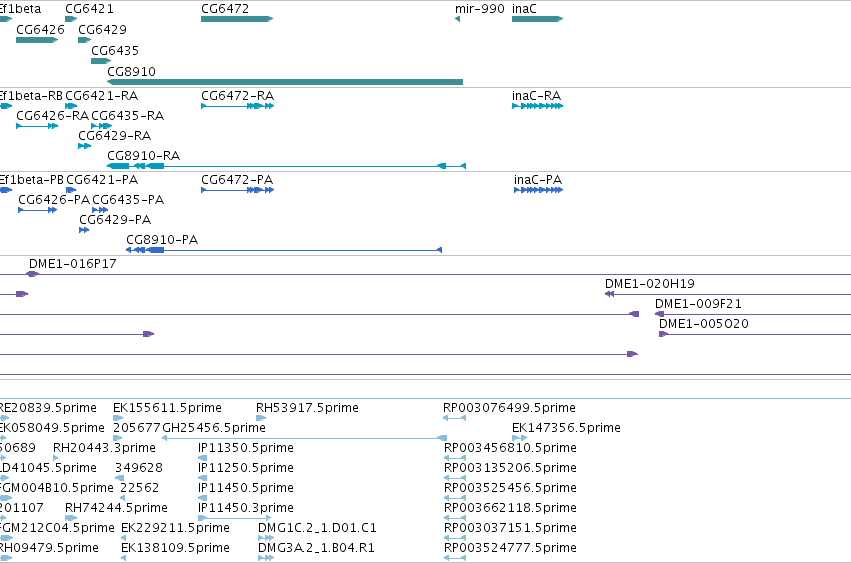Click the FGM004B10.5prime EST label
851x563 pixels.
[56, 488]
